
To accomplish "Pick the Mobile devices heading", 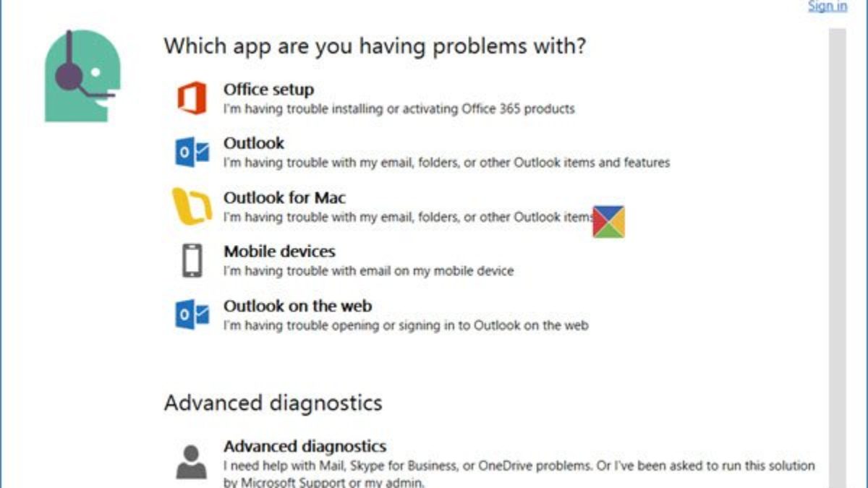I will [x=279, y=252].
